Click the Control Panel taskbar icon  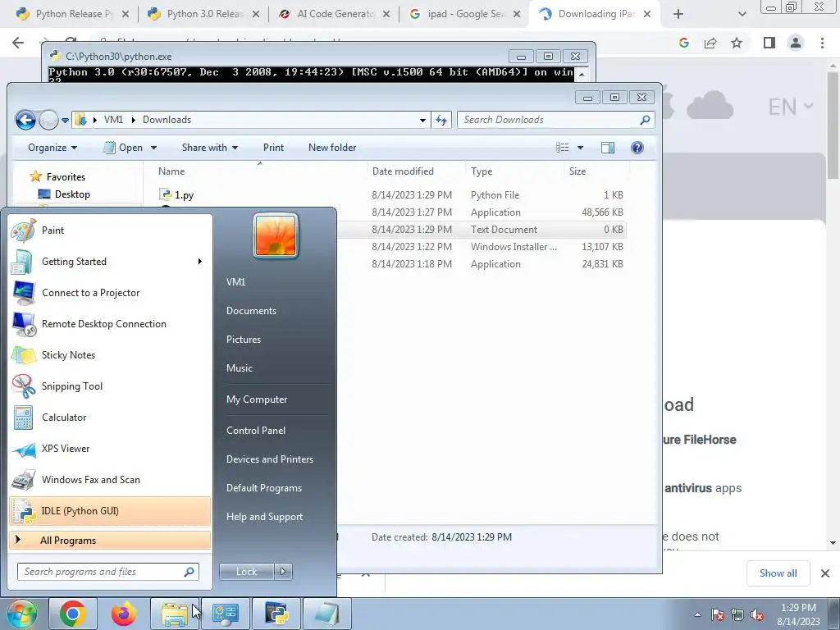click(225, 614)
